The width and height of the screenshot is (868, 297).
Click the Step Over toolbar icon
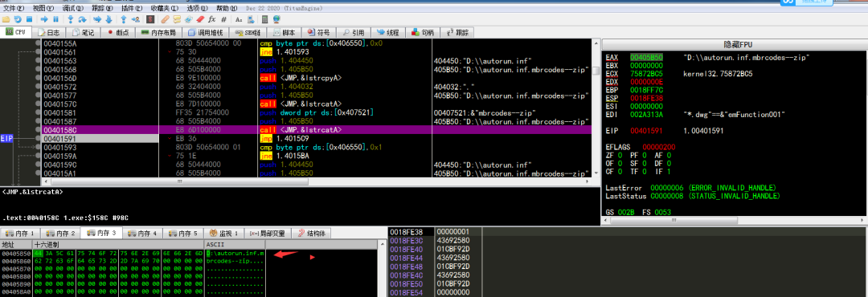(x=83, y=19)
